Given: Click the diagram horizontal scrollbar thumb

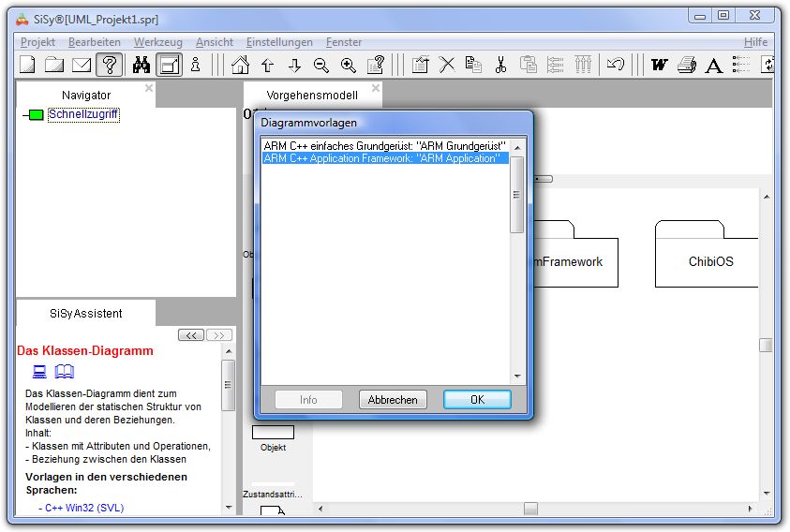Looking at the screenshot, I should tap(530, 509).
